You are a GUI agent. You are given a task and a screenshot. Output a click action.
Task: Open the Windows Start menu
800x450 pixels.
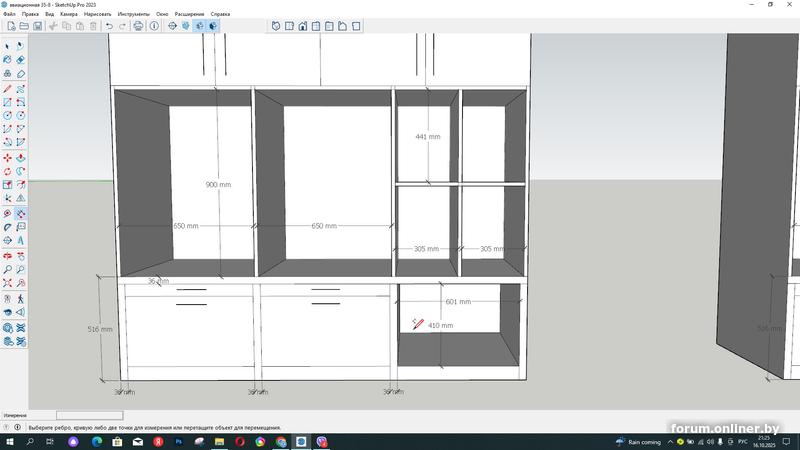click(x=10, y=442)
